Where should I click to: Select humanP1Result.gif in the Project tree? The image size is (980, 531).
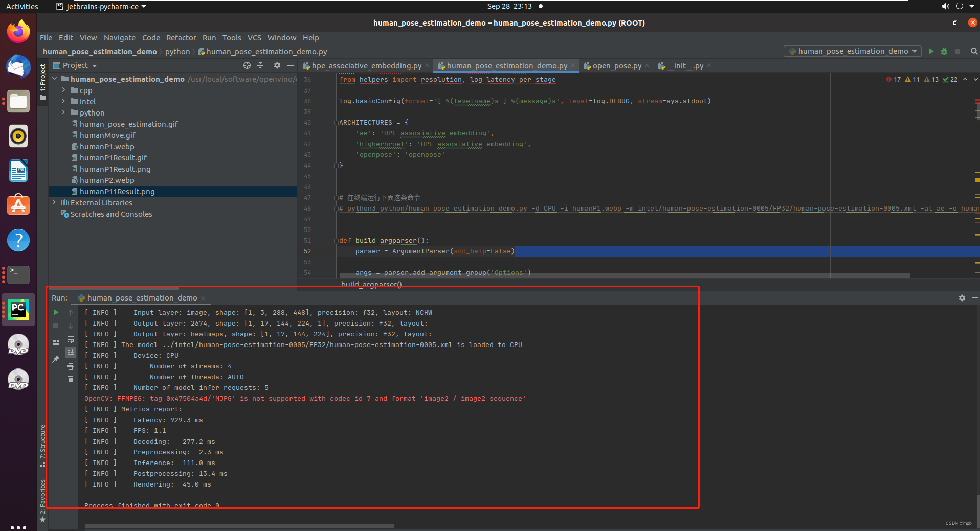pyautogui.click(x=114, y=157)
